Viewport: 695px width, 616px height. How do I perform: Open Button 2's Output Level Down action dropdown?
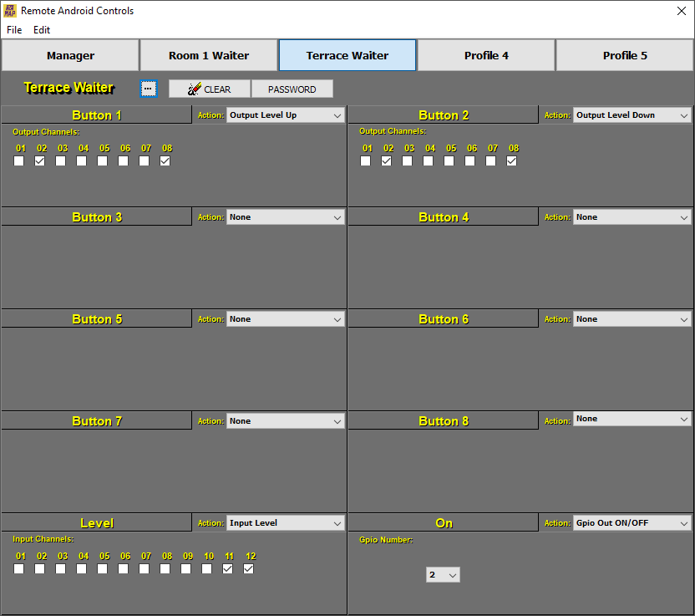click(632, 115)
